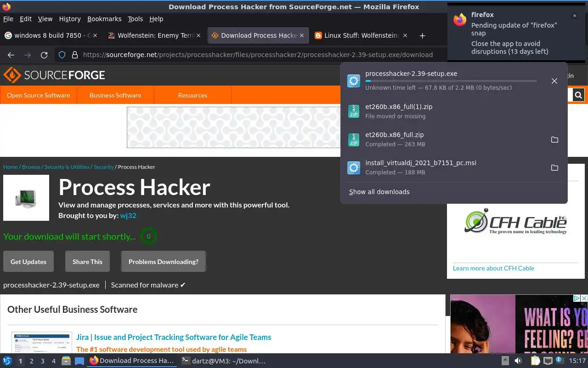Image resolution: width=588 pixels, height=368 pixels.
Task: Open the View menu
Action: [45, 19]
